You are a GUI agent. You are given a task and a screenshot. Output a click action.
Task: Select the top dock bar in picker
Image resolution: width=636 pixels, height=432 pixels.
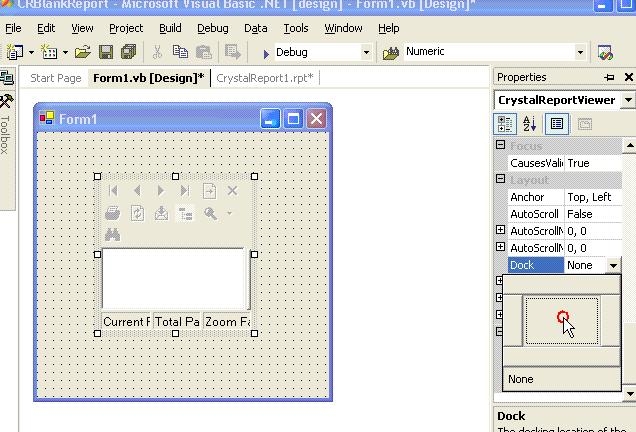coord(561,284)
